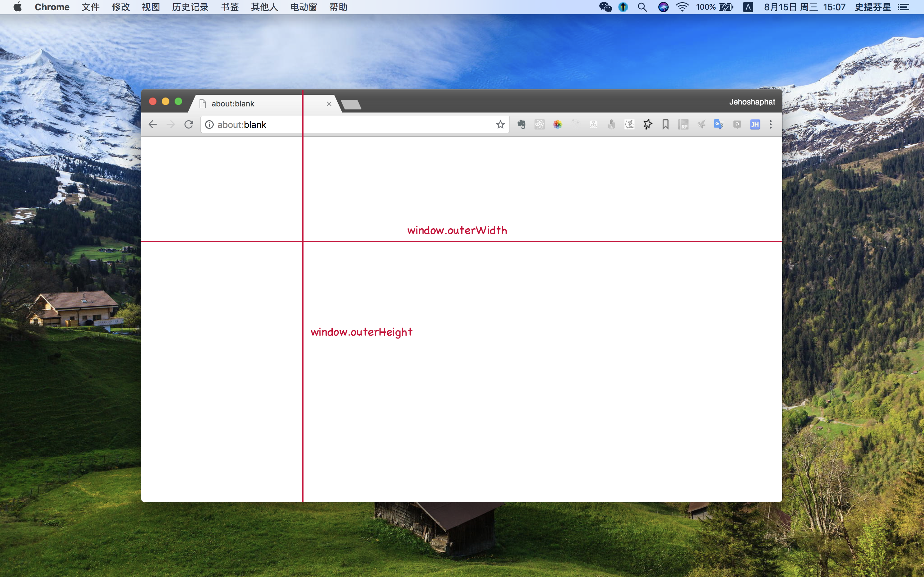Reload the current page
The width and height of the screenshot is (924, 577).
(189, 124)
